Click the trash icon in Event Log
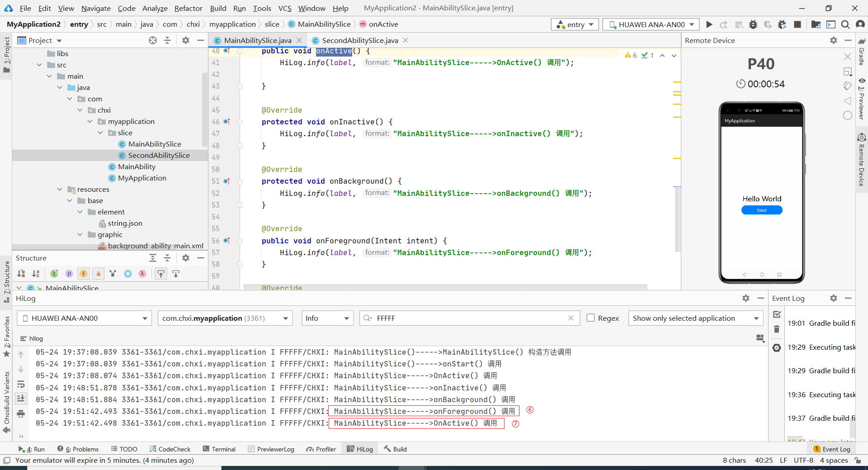The width and height of the screenshot is (868, 470). [777, 329]
